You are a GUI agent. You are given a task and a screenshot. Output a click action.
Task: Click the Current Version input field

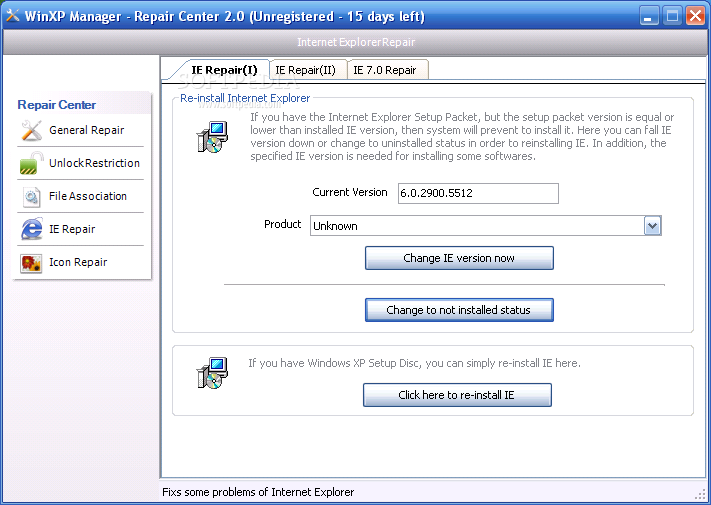478,194
